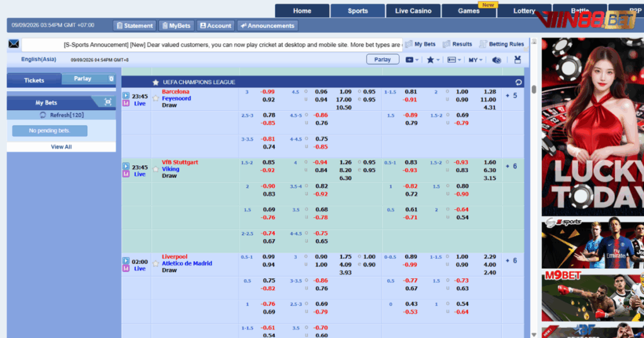
Task: Go to the Home tab
Action: point(303,11)
